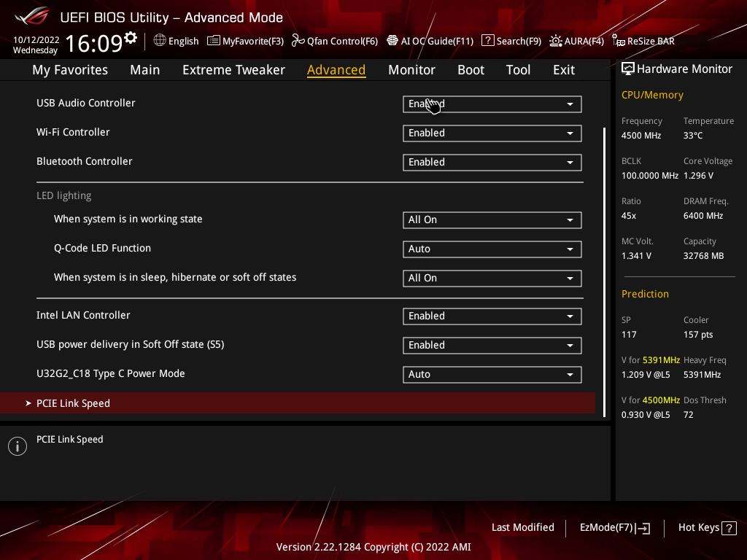This screenshot has width=747, height=560.
Task: Click Search(F9) label
Action: tap(519, 42)
